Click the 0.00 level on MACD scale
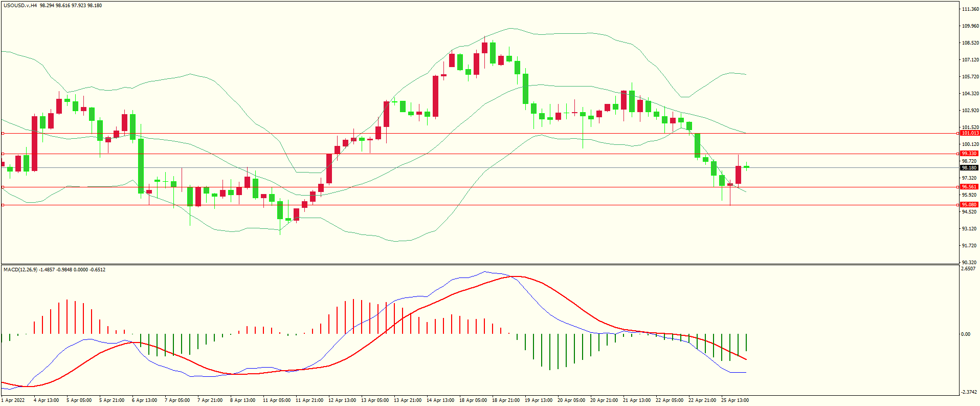Image resolution: width=980 pixels, height=406 pixels. [966, 334]
